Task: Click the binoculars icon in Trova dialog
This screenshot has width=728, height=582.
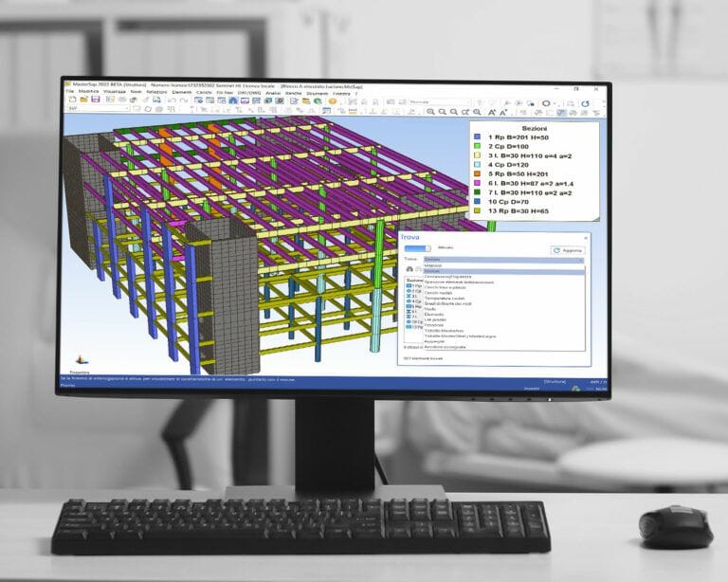Action: (409, 269)
